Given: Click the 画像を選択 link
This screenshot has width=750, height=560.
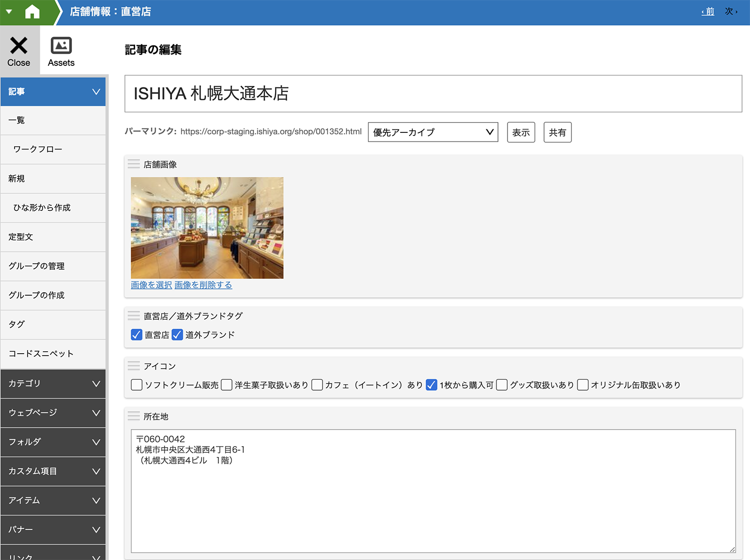Looking at the screenshot, I should (151, 285).
